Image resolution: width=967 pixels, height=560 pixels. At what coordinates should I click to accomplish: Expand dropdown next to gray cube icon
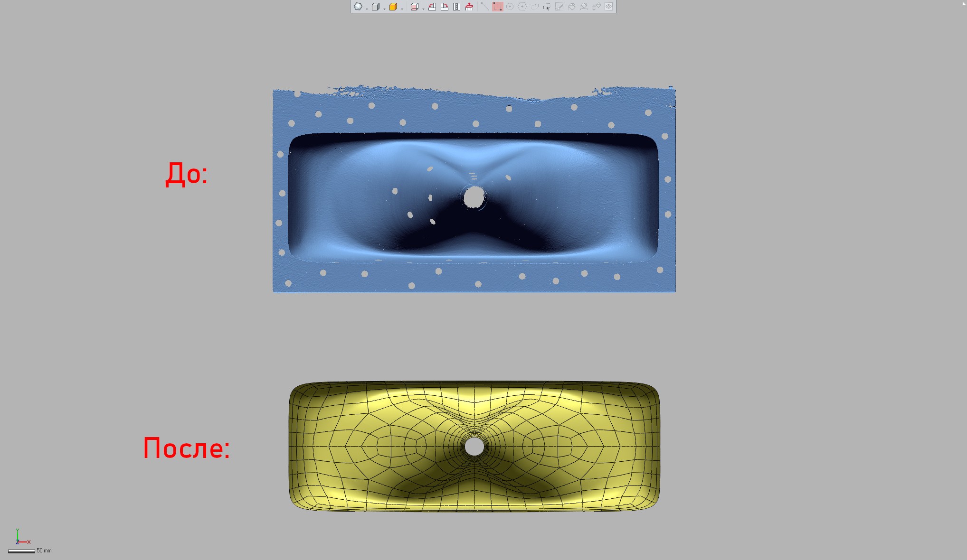(384, 9)
